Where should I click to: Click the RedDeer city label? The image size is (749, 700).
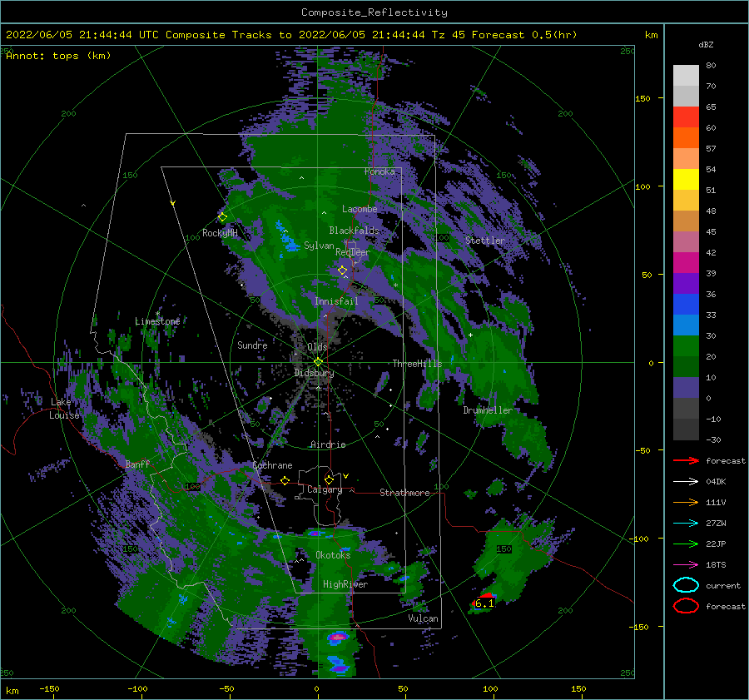(353, 252)
